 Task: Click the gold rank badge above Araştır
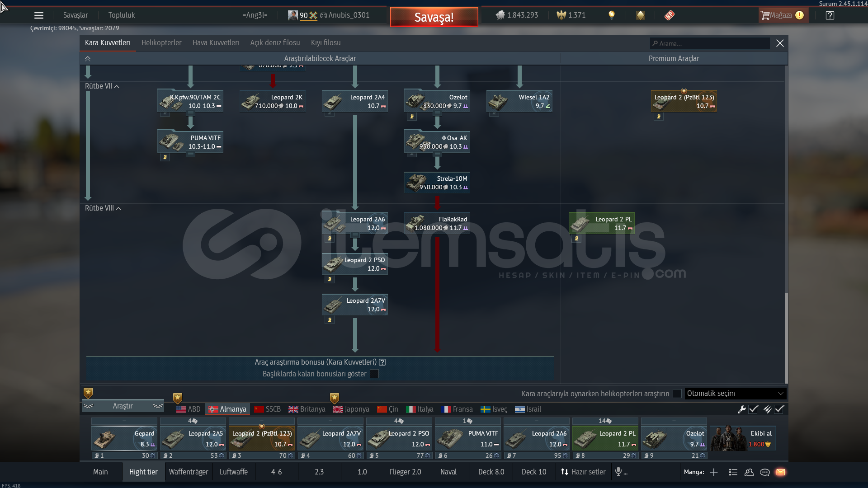[x=88, y=393]
